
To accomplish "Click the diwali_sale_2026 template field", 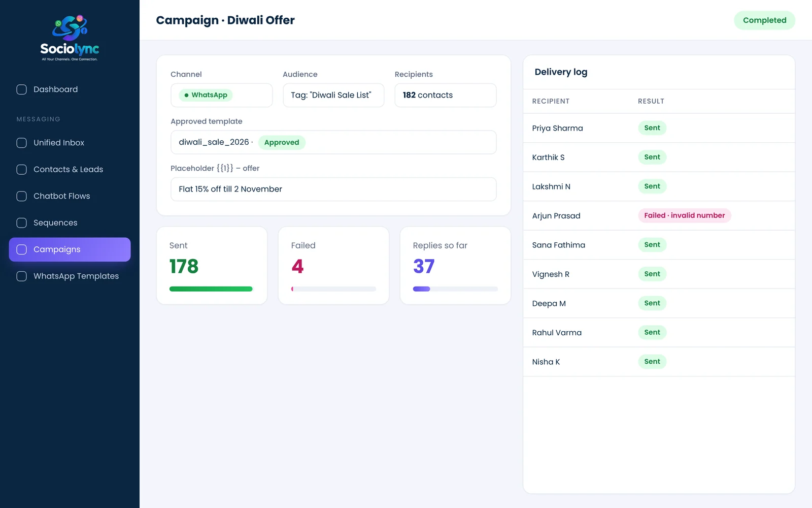I will [x=333, y=142].
